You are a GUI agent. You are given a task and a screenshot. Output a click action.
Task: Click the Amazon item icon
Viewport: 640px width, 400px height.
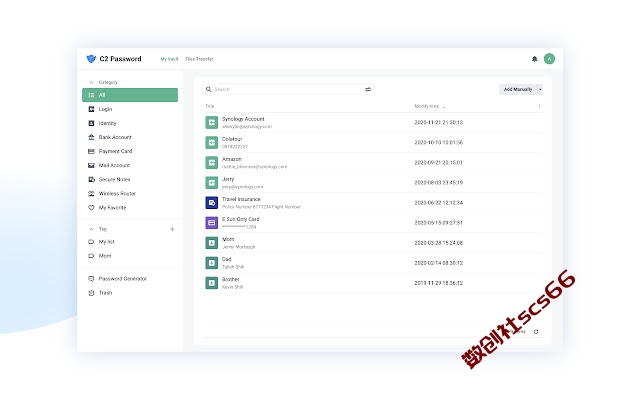[x=211, y=162]
